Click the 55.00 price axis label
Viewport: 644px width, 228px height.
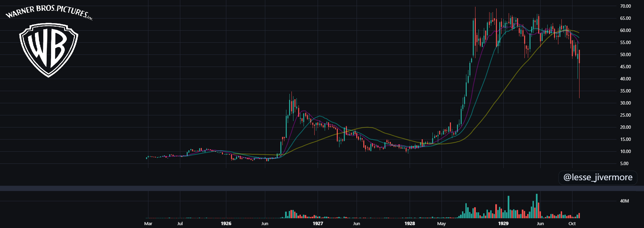coord(626,42)
